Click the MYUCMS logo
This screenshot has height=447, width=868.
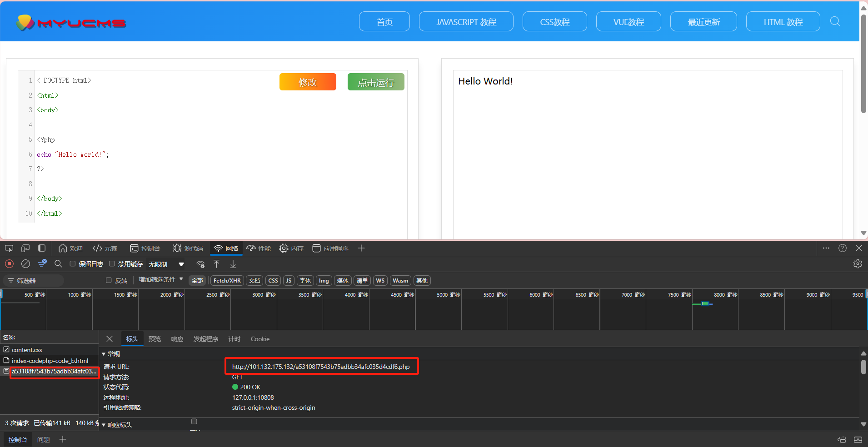[x=71, y=22]
